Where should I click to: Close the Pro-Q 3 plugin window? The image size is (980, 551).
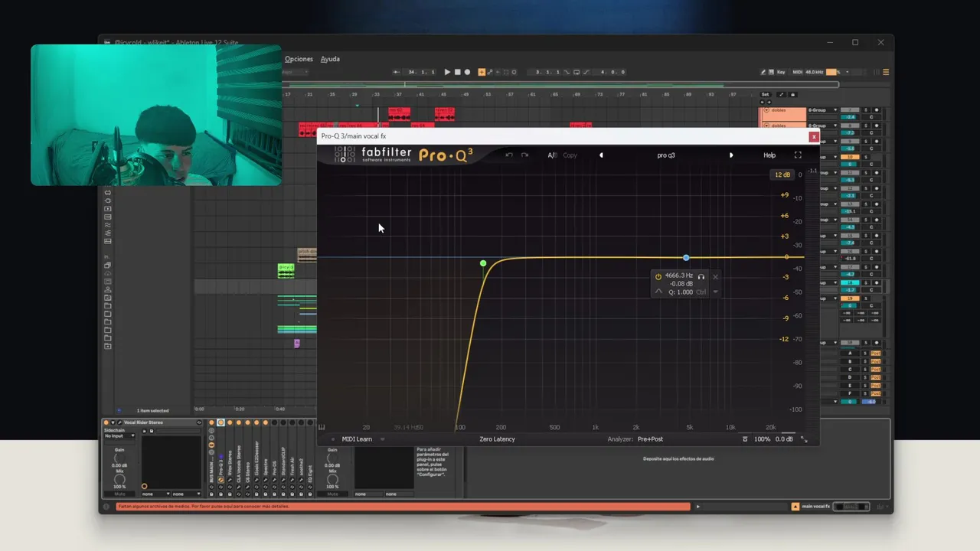coord(813,136)
